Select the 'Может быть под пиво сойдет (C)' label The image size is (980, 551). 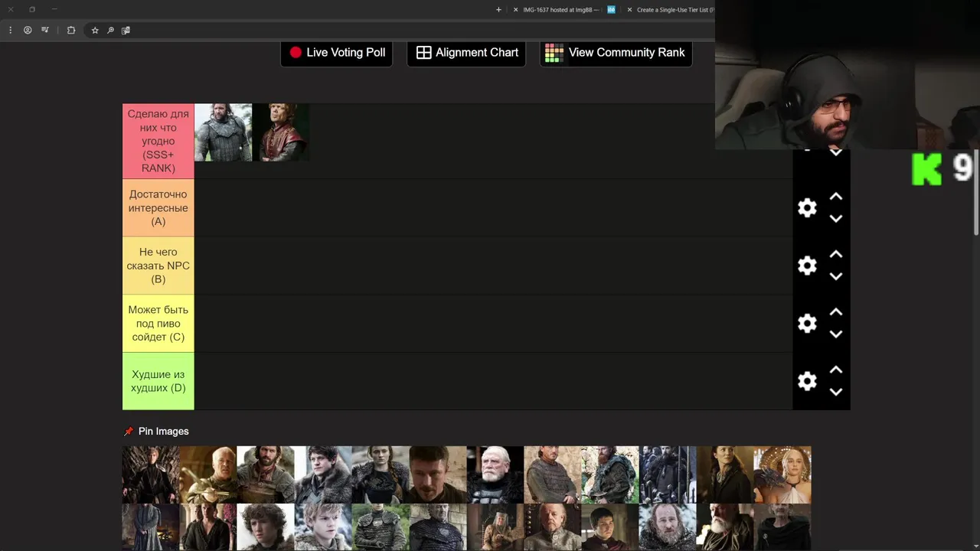pos(158,324)
